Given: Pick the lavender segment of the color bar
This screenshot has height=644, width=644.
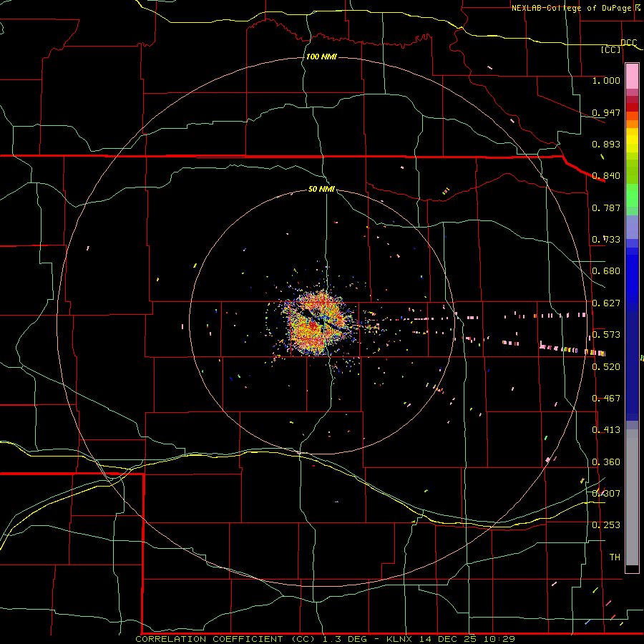Looking at the screenshot, I should point(632,227).
